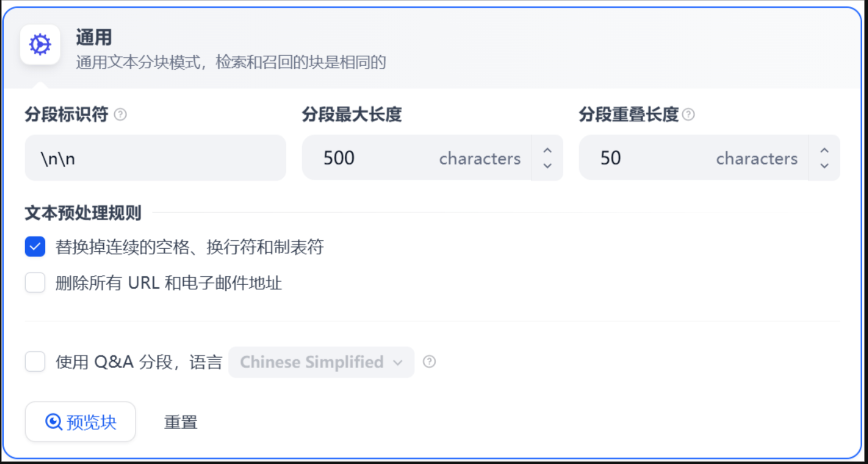Click the 通用 gear icon
Screen dimensions: 868x464
(40, 44)
